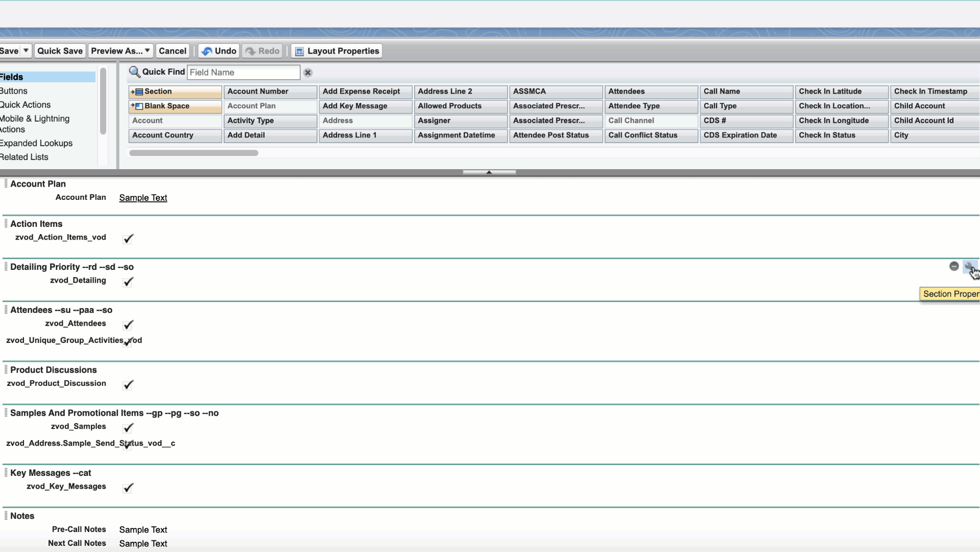Open Layout Properties from the toolbar
The width and height of the screenshot is (980, 552).
tap(337, 51)
